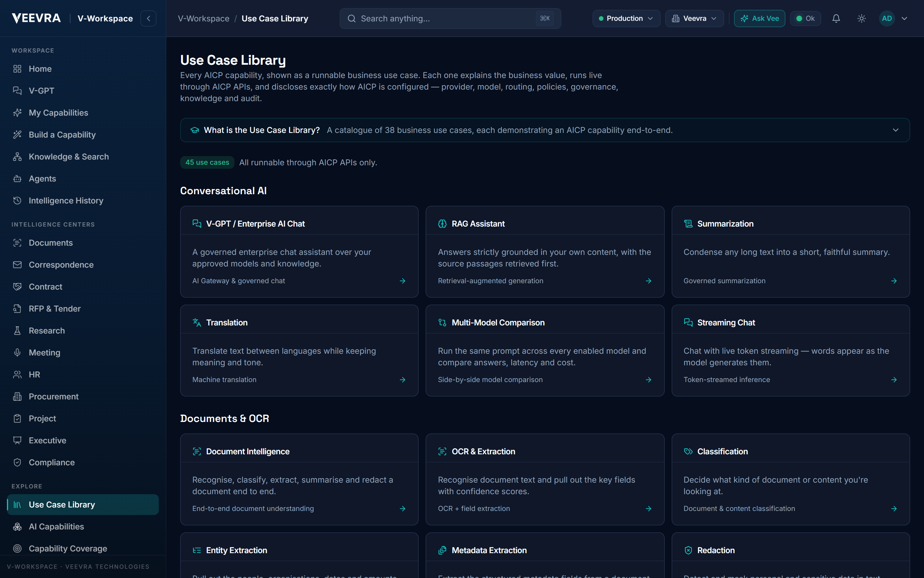The width and height of the screenshot is (924, 578).
Task: Open the AD user account menu
Action: [x=893, y=18]
